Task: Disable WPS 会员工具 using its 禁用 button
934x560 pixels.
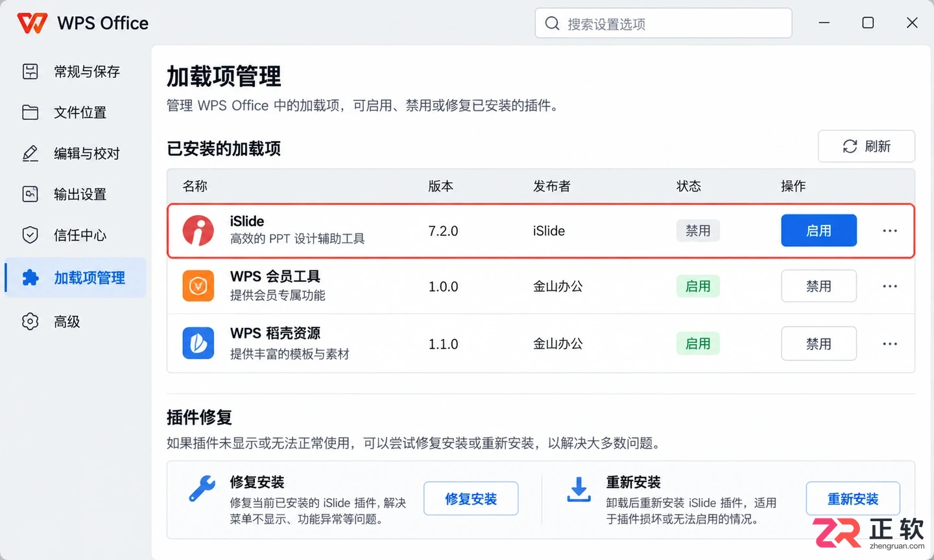Action: pyautogui.click(x=819, y=286)
